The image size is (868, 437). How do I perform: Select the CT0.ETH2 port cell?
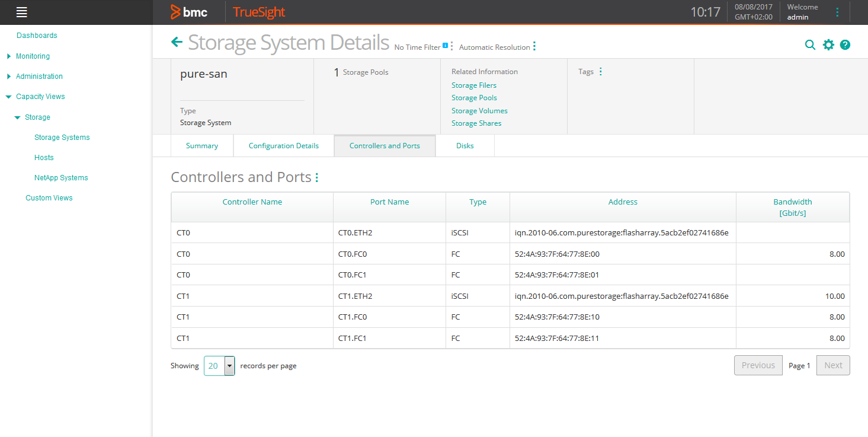[389, 232]
